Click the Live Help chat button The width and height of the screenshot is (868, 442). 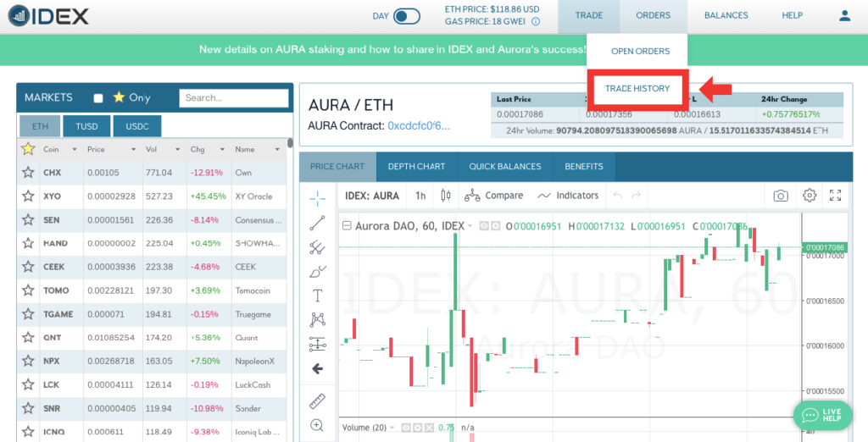pyautogui.click(x=822, y=415)
